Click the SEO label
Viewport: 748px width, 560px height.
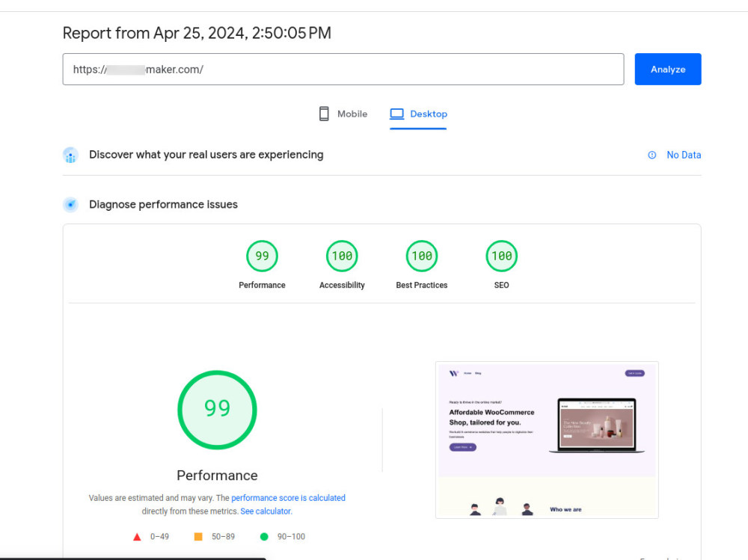point(501,286)
